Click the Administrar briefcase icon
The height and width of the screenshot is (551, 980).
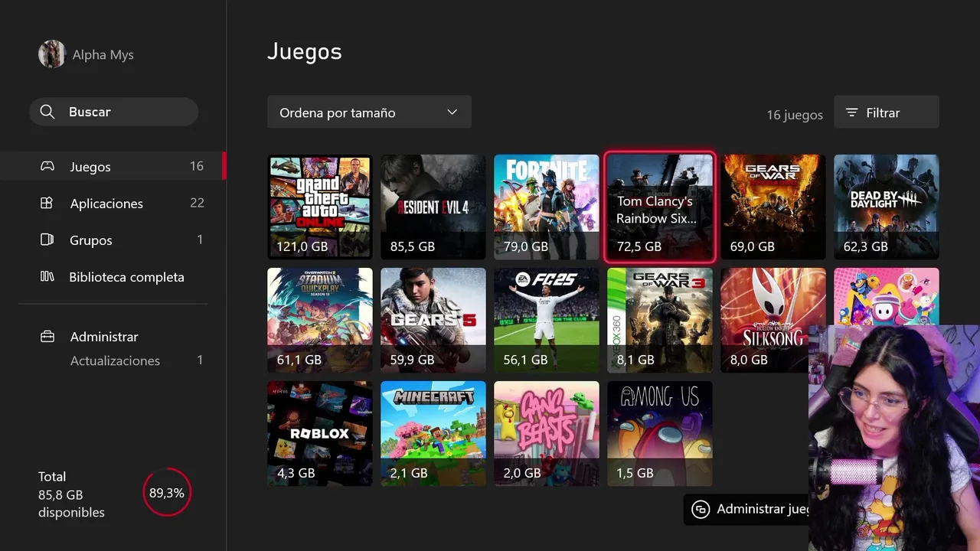pyautogui.click(x=47, y=337)
